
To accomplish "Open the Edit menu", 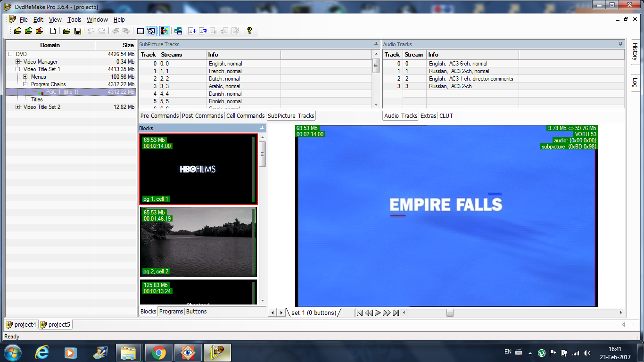I will (38, 19).
